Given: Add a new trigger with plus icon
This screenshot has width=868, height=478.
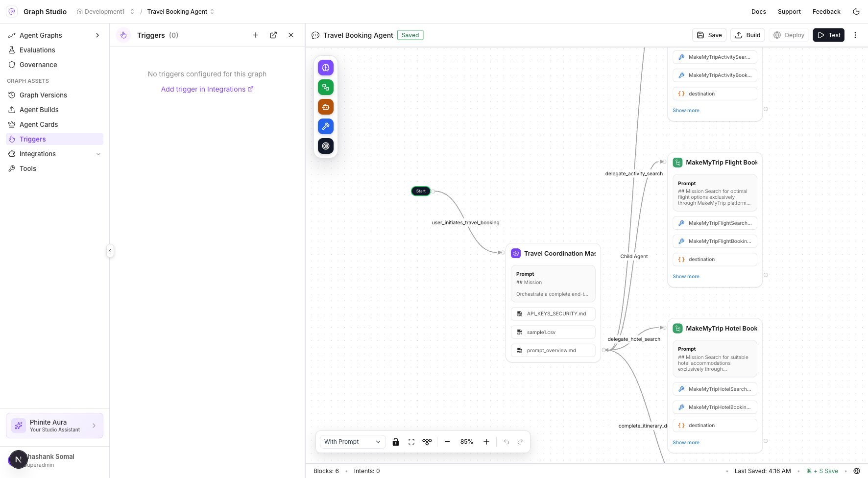Looking at the screenshot, I should (256, 35).
